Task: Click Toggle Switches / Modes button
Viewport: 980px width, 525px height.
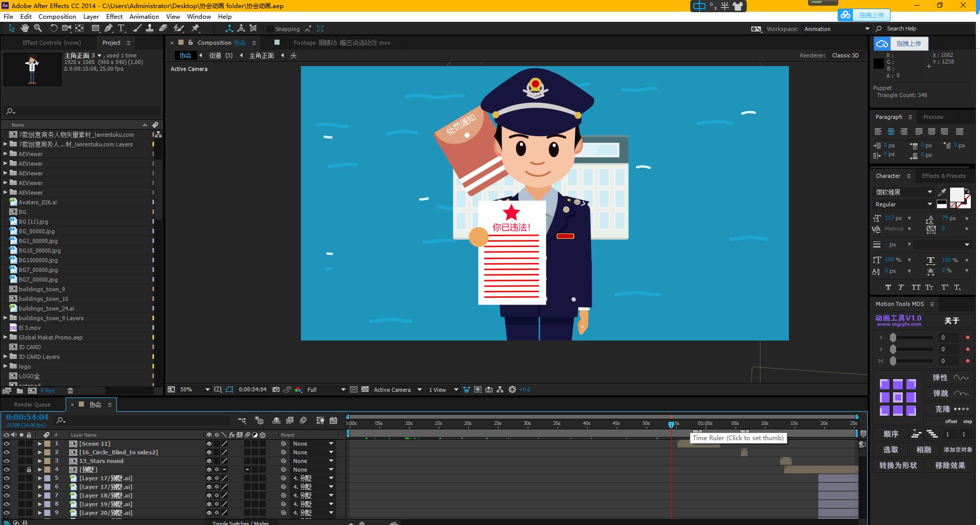Action: 240,522
